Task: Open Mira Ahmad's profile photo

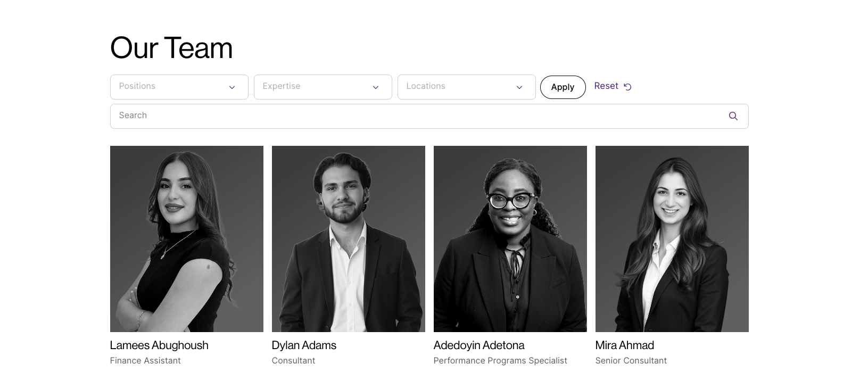Action: (x=672, y=238)
